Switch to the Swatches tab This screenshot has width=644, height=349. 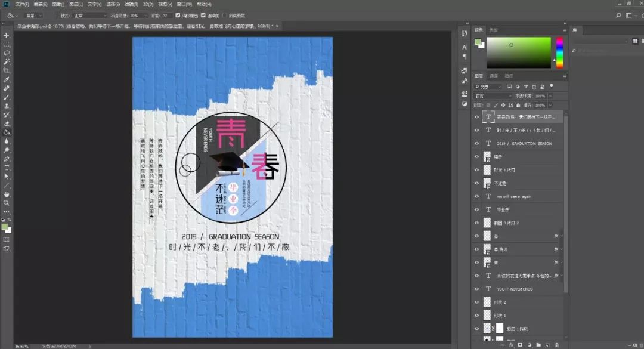pyautogui.click(x=493, y=30)
